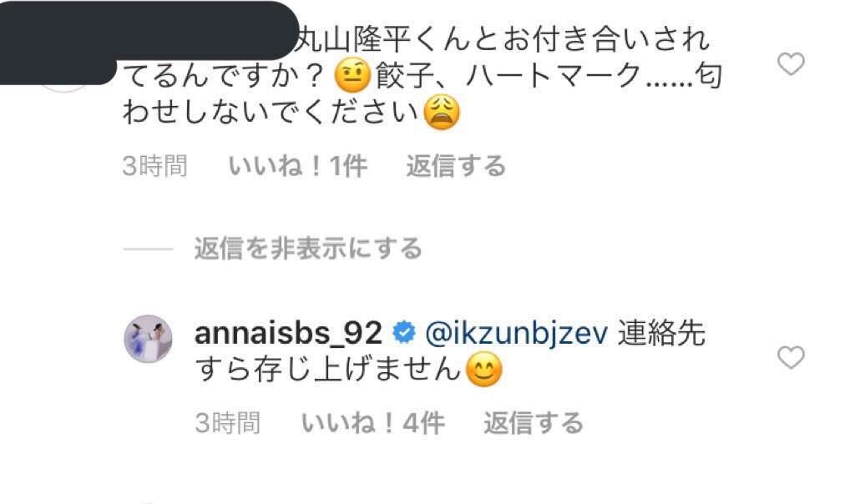This screenshot has height=504, width=855.
Task: Like the comment about 丸山隆平くん with heart
Action: coord(791,64)
